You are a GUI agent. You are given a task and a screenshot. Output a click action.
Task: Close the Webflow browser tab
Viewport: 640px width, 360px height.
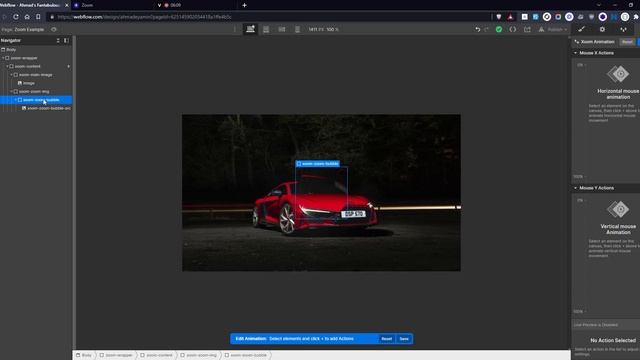(67, 5)
